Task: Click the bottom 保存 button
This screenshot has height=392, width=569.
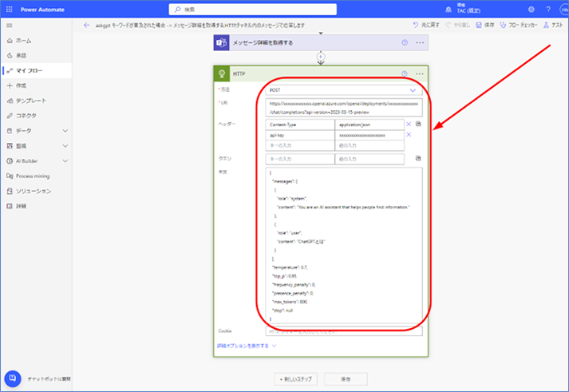Action: pos(346,379)
